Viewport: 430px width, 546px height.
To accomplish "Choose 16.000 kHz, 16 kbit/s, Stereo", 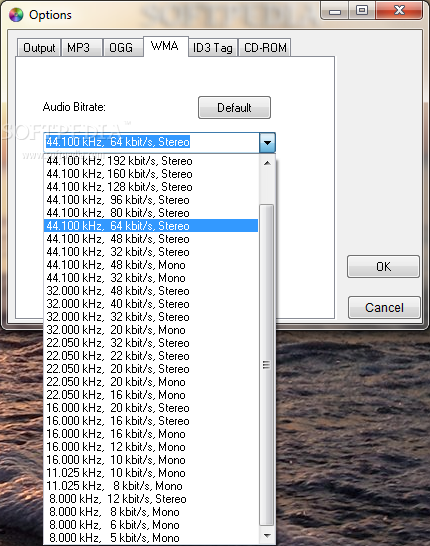I will tap(151, 421).
